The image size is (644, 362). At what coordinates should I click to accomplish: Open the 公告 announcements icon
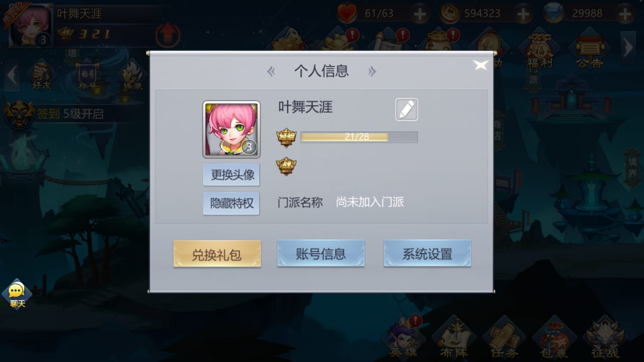point(590,50)
